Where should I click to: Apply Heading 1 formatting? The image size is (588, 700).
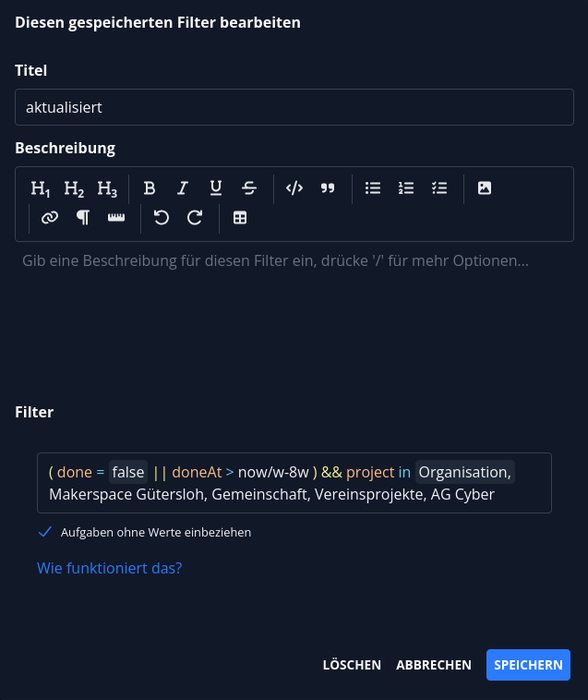[41, 188]
